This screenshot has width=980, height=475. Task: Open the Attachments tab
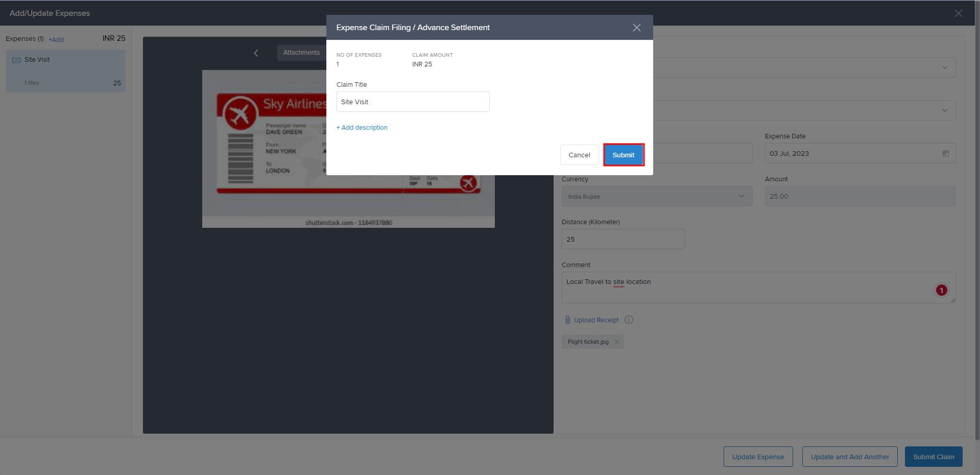[301, 53]
